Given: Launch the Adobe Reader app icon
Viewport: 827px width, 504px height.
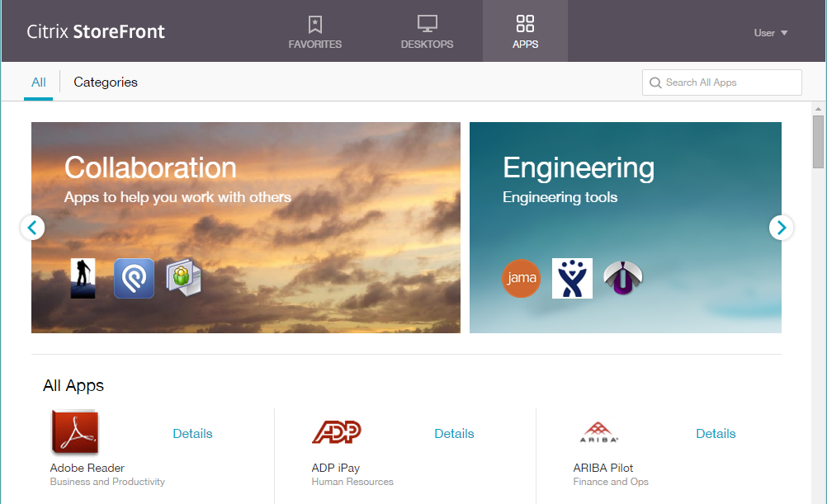Looking at the screenshot, I should pyautogui.click(x=75, y=433).
